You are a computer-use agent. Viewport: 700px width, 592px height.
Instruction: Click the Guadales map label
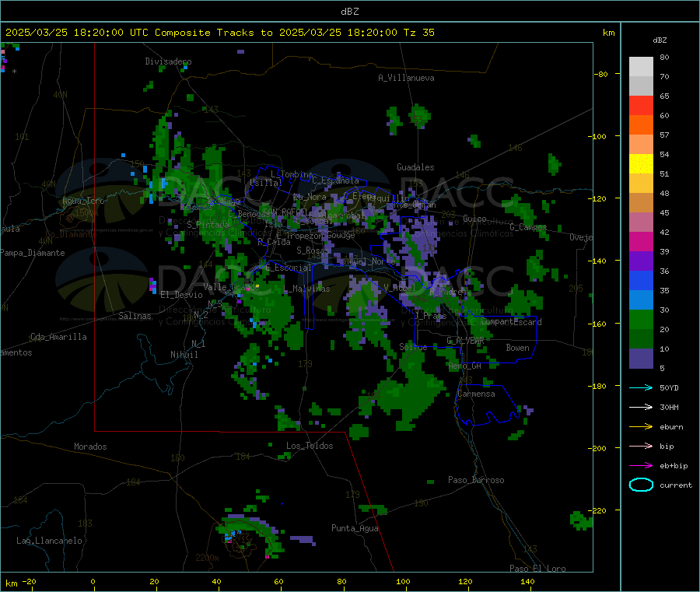pyautogui.click(x=415, y=167)
